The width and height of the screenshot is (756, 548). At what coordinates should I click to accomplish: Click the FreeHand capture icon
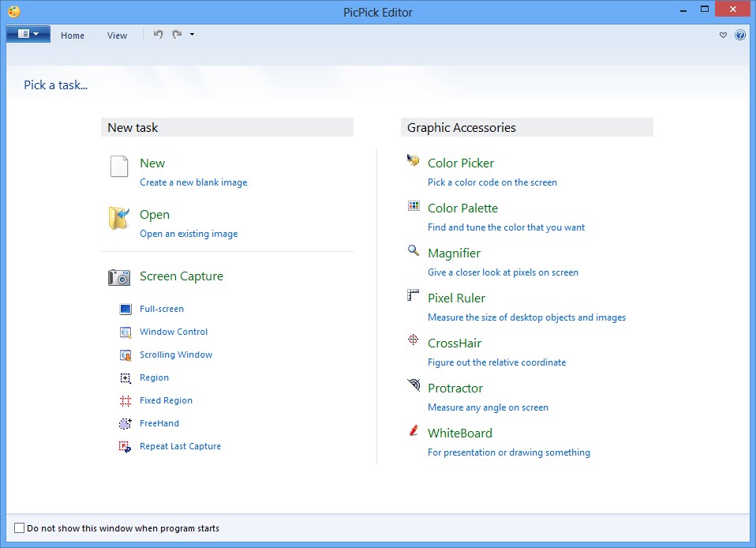(x=125, y=423)
